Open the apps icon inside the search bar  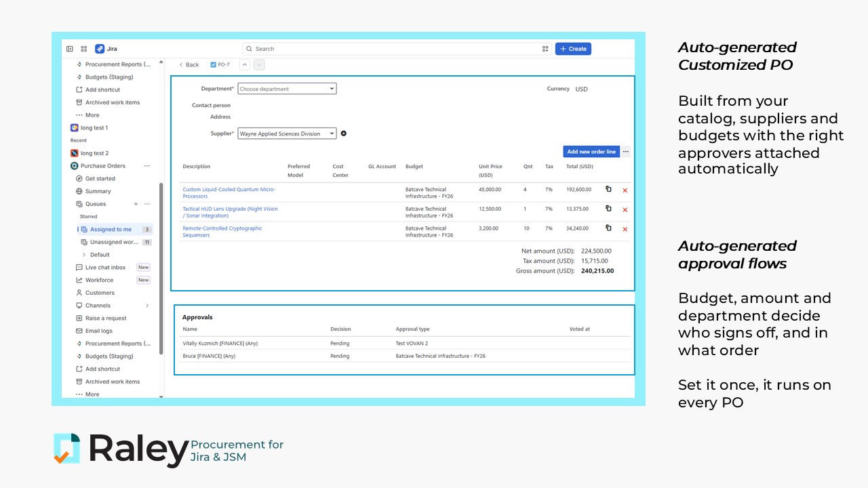pos(545,49)
